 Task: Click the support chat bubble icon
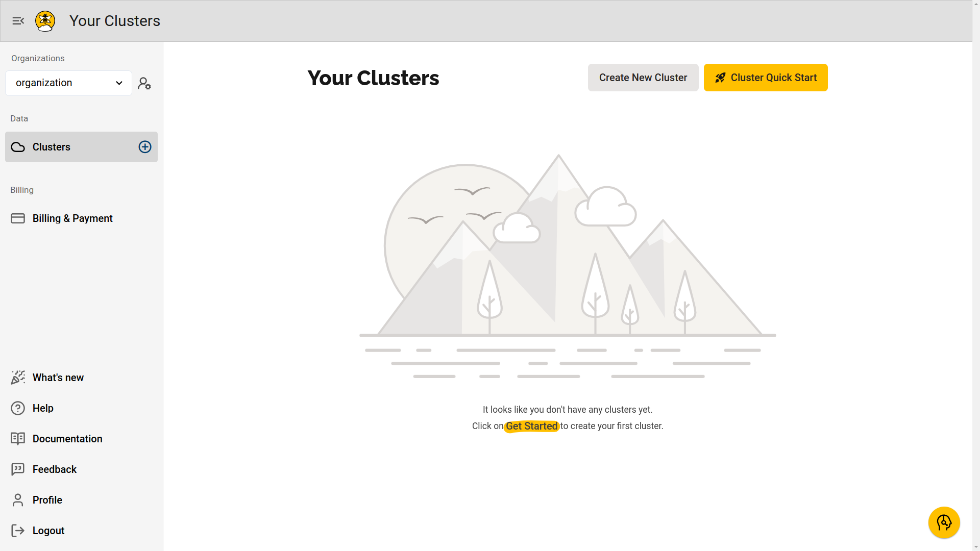pyautogui.click(x=944, y=522)
